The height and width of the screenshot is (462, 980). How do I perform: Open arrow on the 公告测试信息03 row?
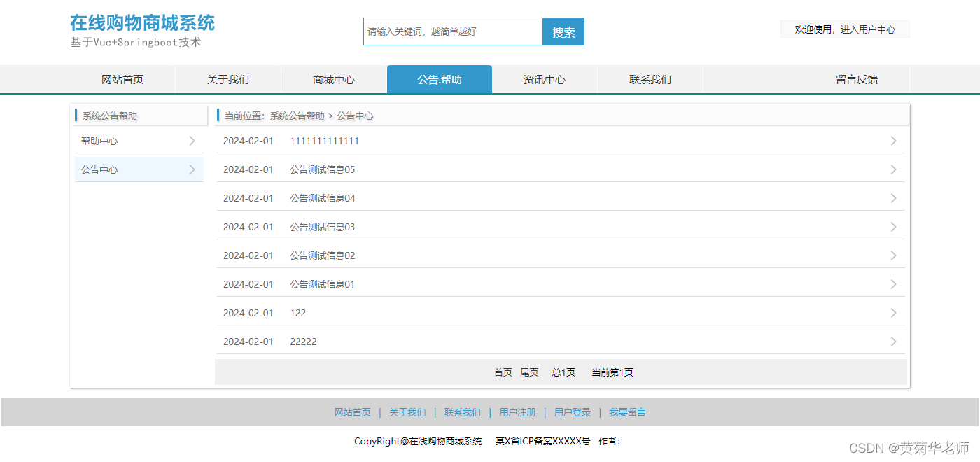(893, 227)
